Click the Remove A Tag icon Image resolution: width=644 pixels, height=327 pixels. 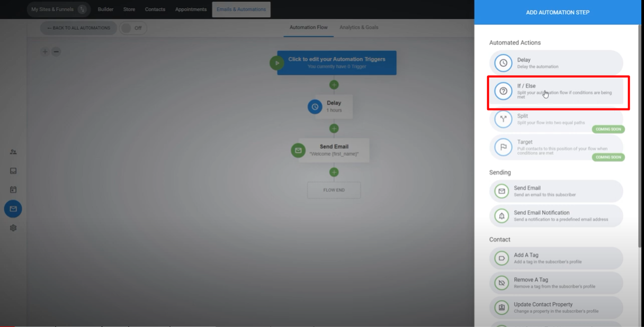click(501, 283)
